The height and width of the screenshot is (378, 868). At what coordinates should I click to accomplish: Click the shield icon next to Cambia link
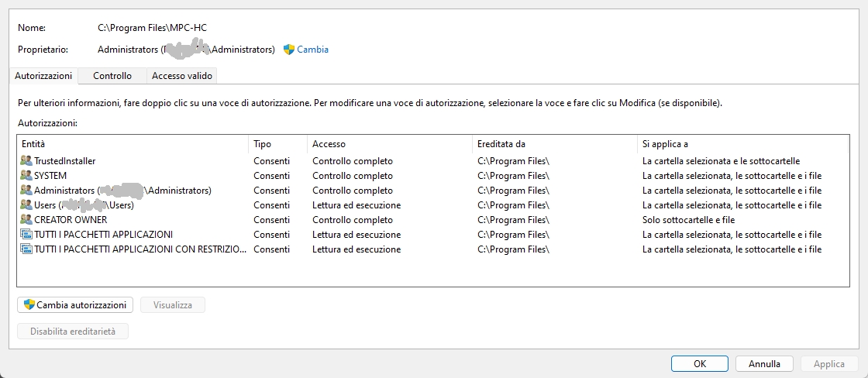[x=289, y=50]
